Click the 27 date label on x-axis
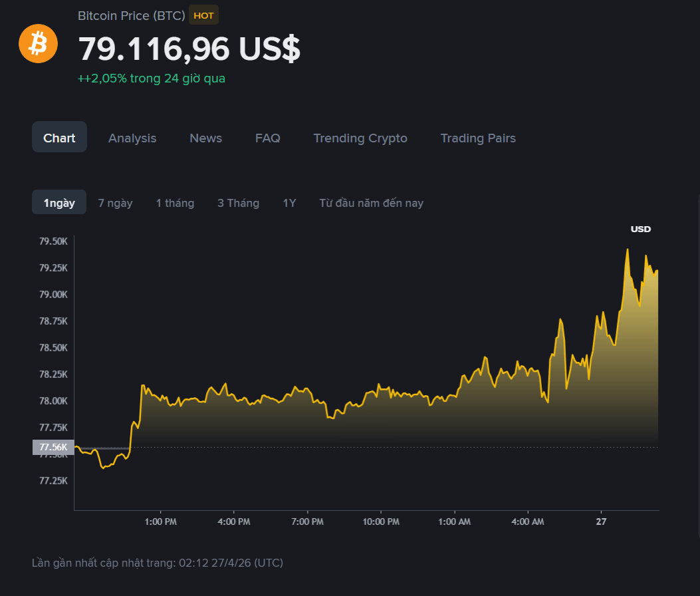 click(x=602, y=522)
